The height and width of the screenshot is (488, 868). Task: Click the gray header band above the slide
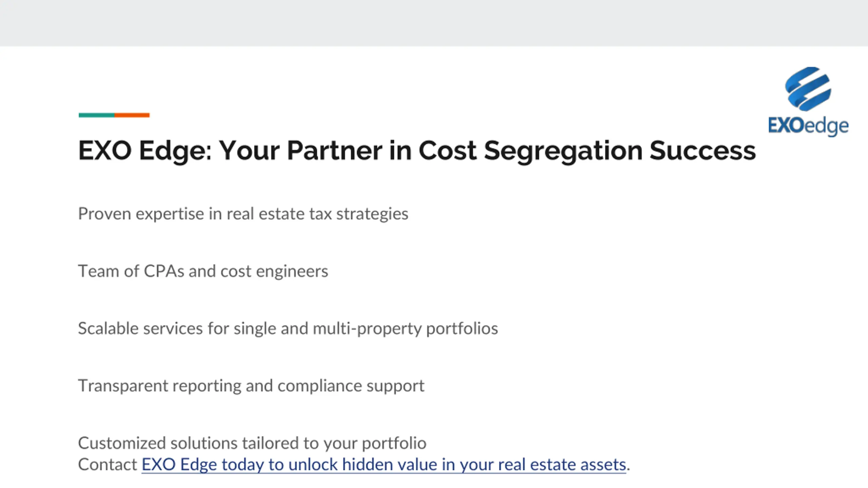[x=434, y=23]
